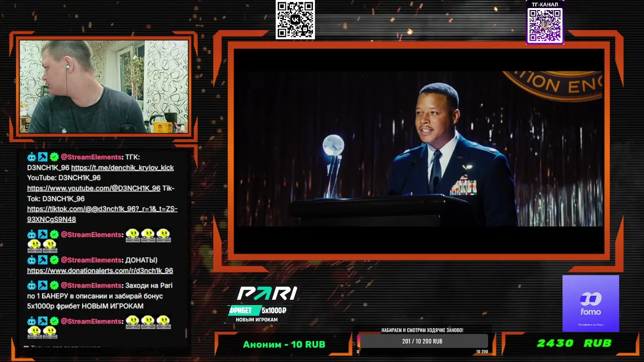
Task: Click @StreamElements username on the ТГК message
Action: pyautogui.click(x=91, y=157)
